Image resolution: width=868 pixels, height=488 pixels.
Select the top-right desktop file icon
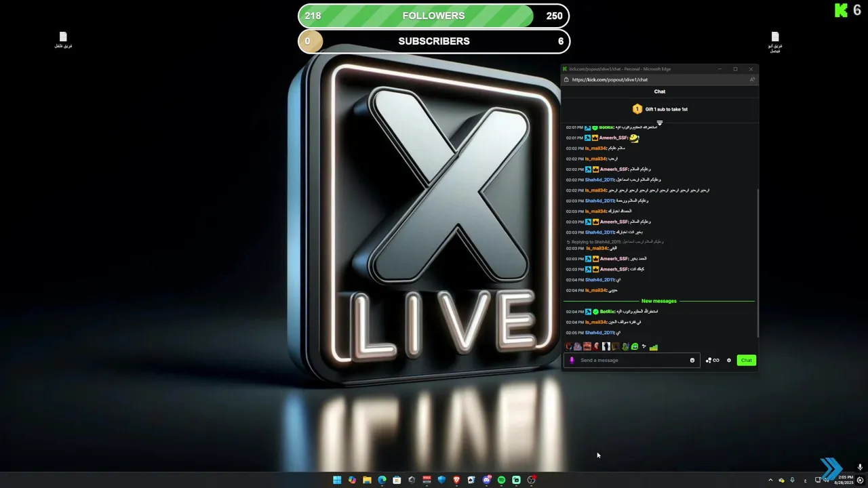click(x=774, y=42)
